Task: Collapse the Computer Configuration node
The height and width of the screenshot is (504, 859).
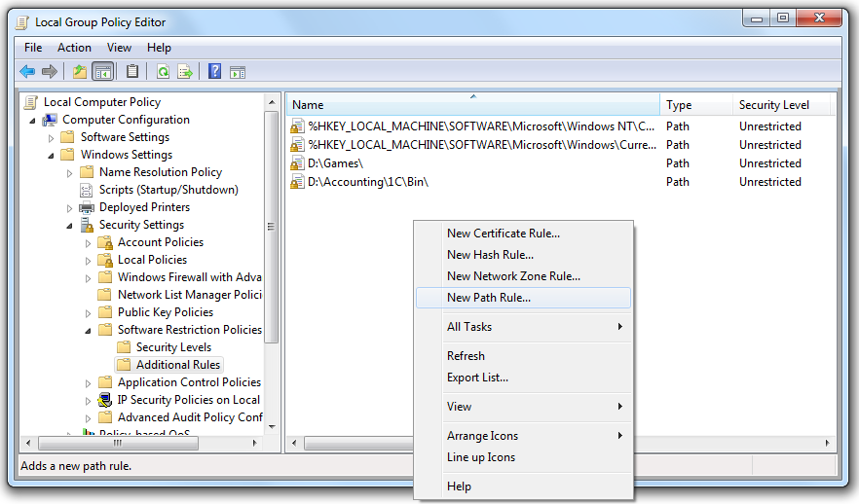Action: coord(32,121)
